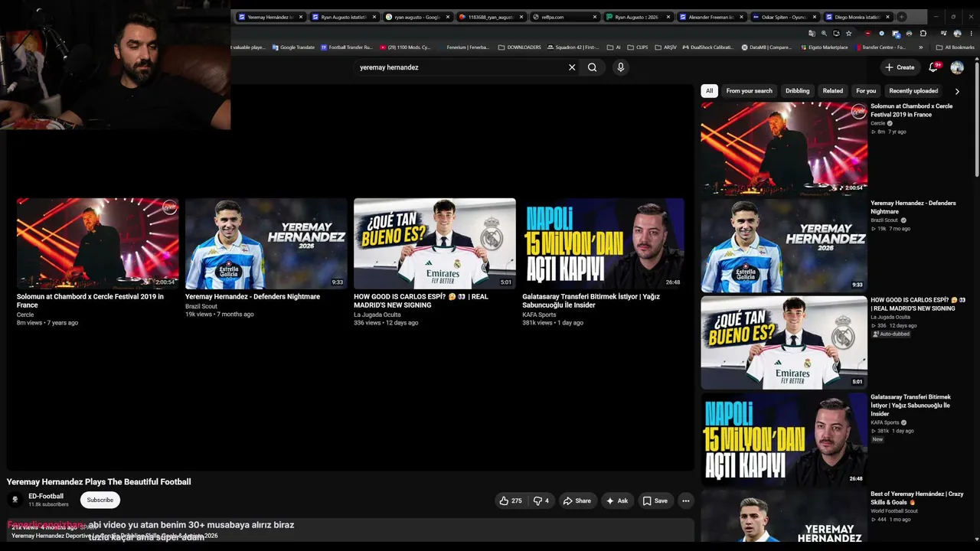Start voice search with the microphone
The height and width of the screenshot is (551, 980).
pyautogui.click(x=620, y=67)
